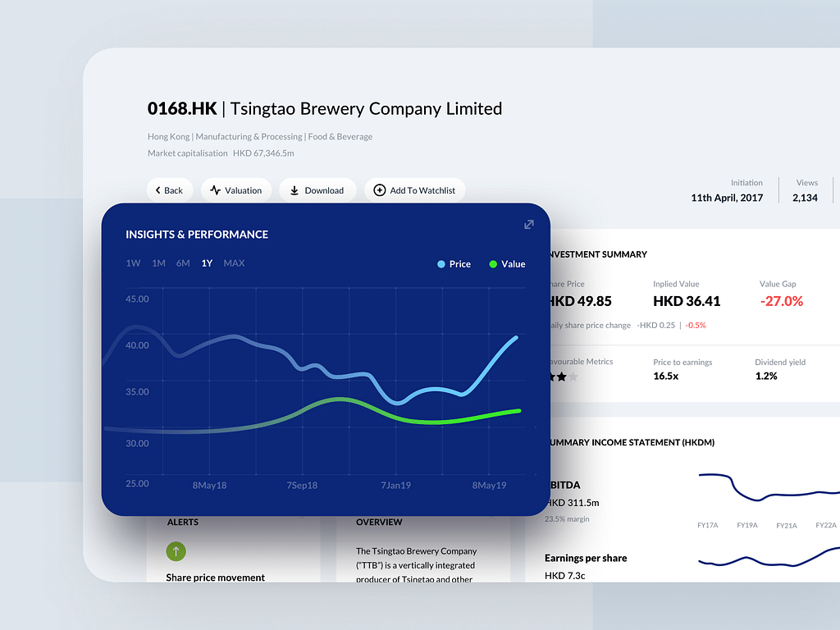Click the Value Gap -27.0% figure

point(781,301)
